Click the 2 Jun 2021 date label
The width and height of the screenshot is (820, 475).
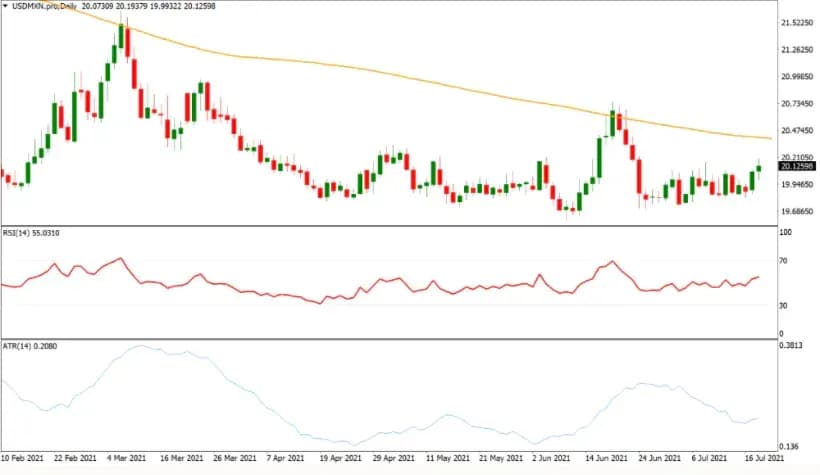pos(551,458)
